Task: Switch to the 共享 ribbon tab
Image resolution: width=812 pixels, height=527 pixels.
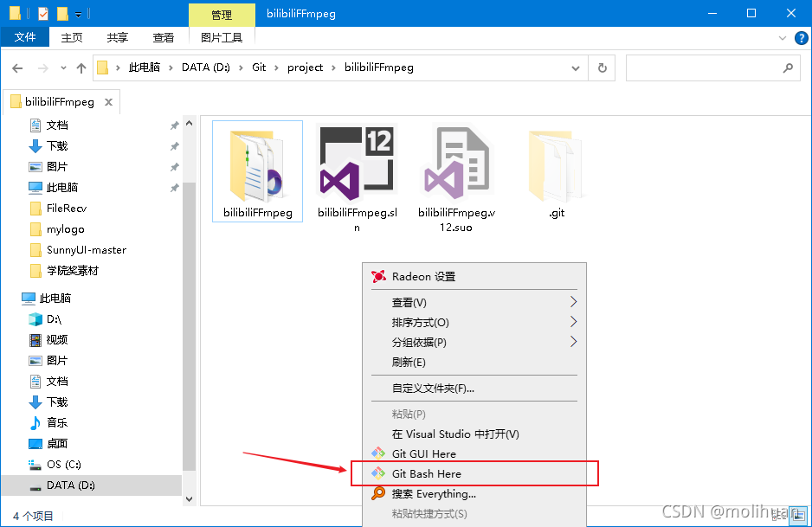Action: pyautogui.click(x=118, y=37)
